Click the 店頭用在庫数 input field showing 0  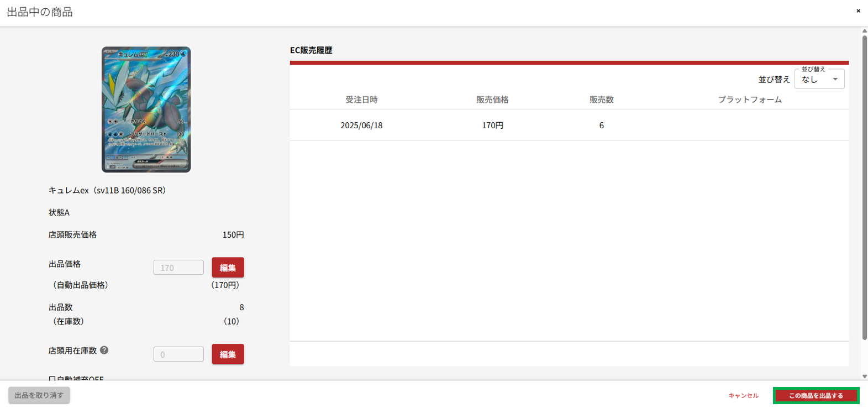178,354
